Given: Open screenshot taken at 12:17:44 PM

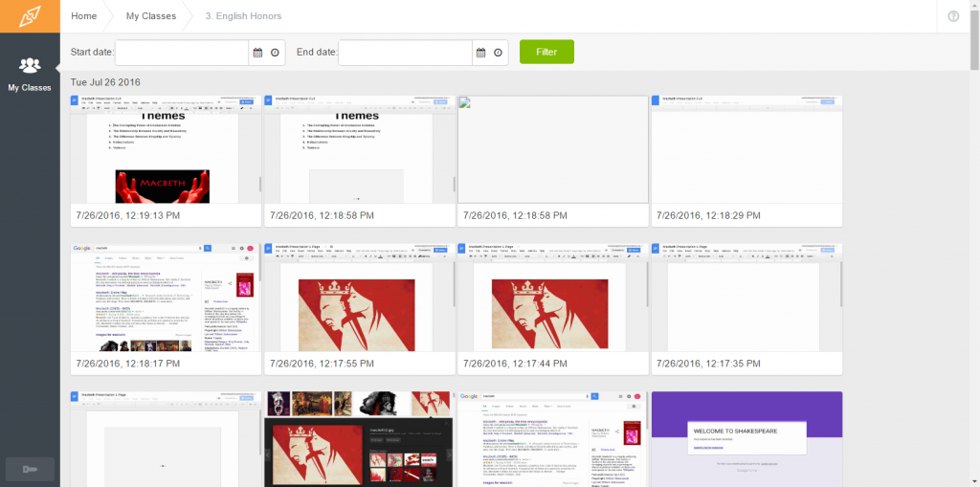Looking at the screenshot, I should click(x=553, y=297).
